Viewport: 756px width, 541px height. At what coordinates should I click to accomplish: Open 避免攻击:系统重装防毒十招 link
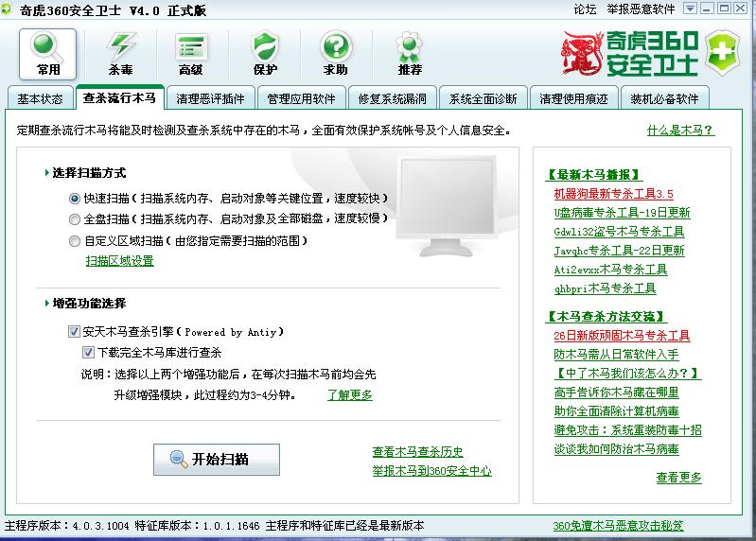tap(627, 430)
